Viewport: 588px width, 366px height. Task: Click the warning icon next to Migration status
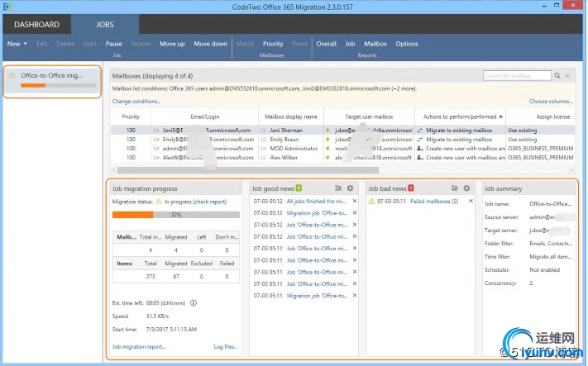click(159, 202)
